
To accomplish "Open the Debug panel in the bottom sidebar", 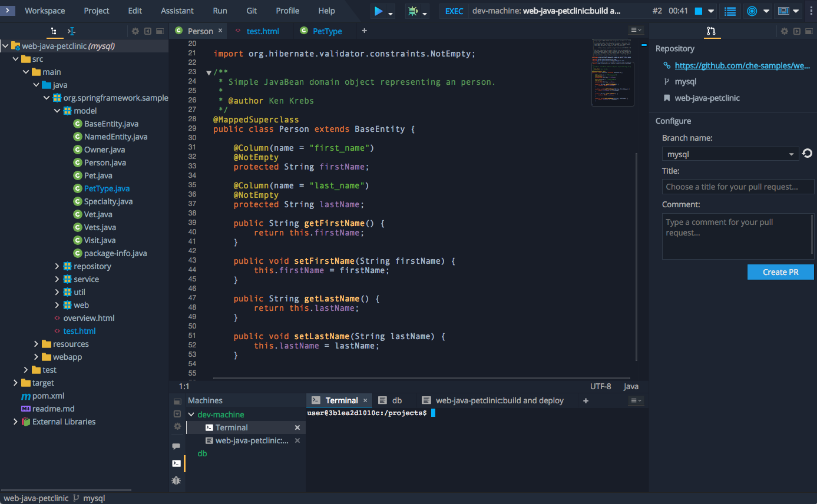I will (176, 480).
